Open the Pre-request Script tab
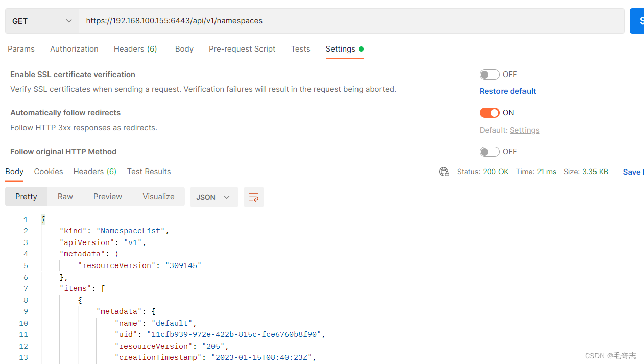 coord(242,49)
